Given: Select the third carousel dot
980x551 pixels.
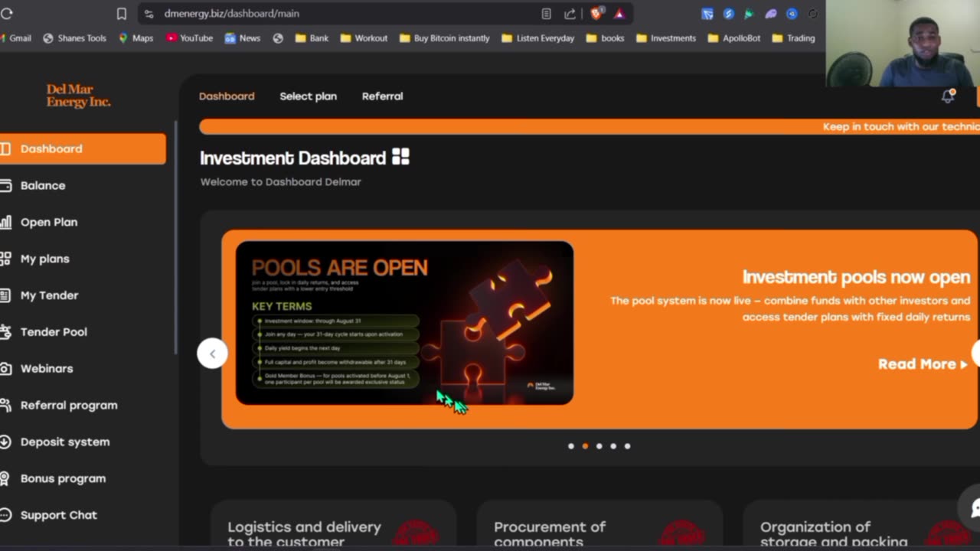Looking at the screenshot, I should point(599,446).
